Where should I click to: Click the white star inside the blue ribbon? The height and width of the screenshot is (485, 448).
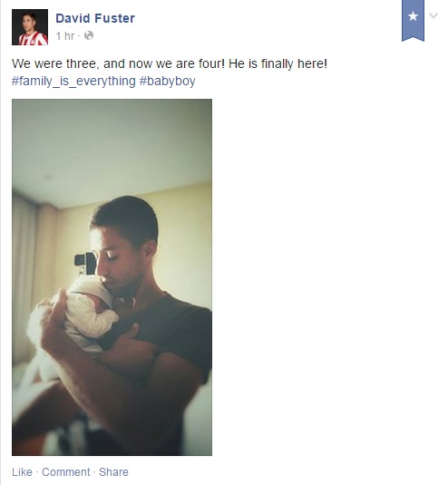(x=413, y=15)
